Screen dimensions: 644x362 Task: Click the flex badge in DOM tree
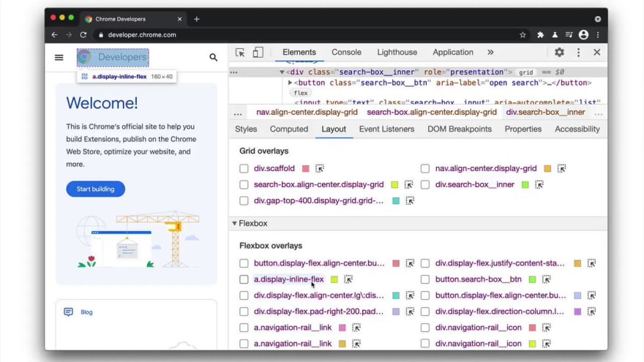click(x=301, y=93)
